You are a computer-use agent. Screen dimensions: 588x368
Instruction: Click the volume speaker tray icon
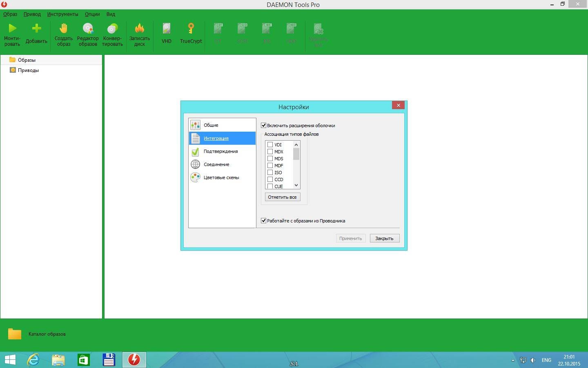click(x=533, y=360)
